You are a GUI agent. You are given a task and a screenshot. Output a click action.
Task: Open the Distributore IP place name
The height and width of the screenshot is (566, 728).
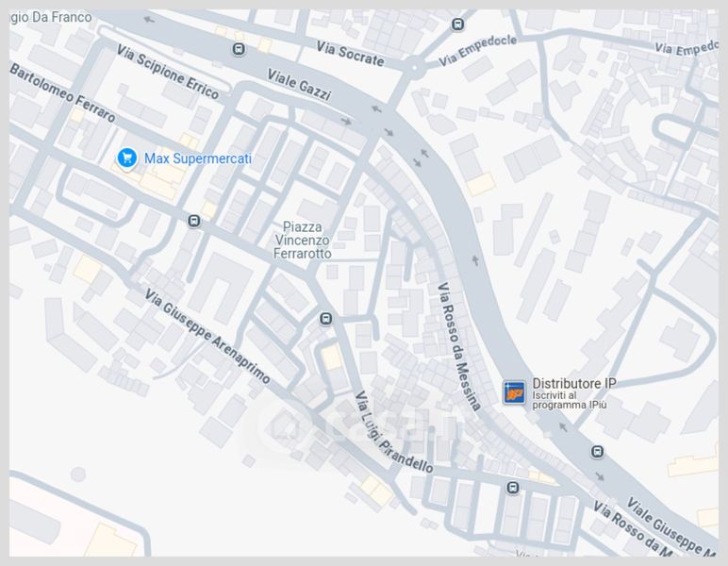click(574, 384)
